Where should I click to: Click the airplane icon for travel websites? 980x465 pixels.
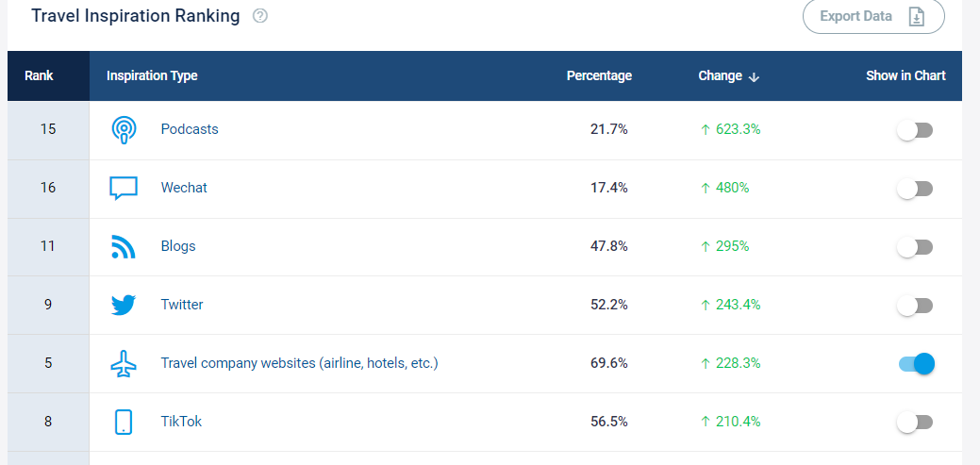[x=124, y=363]
